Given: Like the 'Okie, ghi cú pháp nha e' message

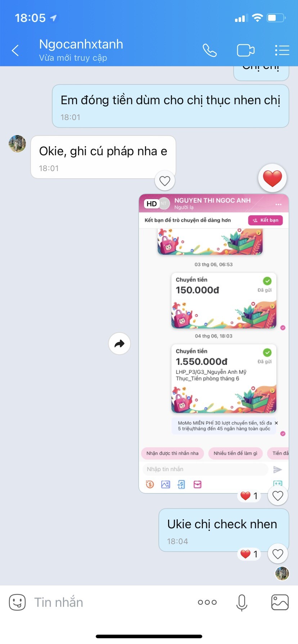Looking at the screenshot, I should point(165,181).
